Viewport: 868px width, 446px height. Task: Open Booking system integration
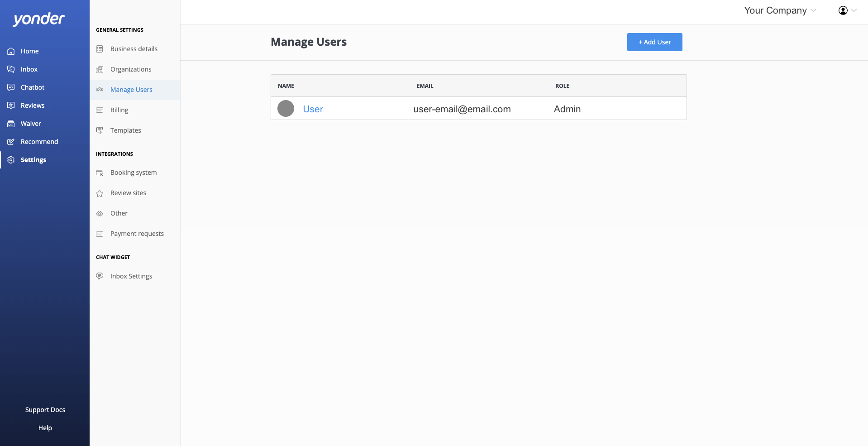pos(135,173)
